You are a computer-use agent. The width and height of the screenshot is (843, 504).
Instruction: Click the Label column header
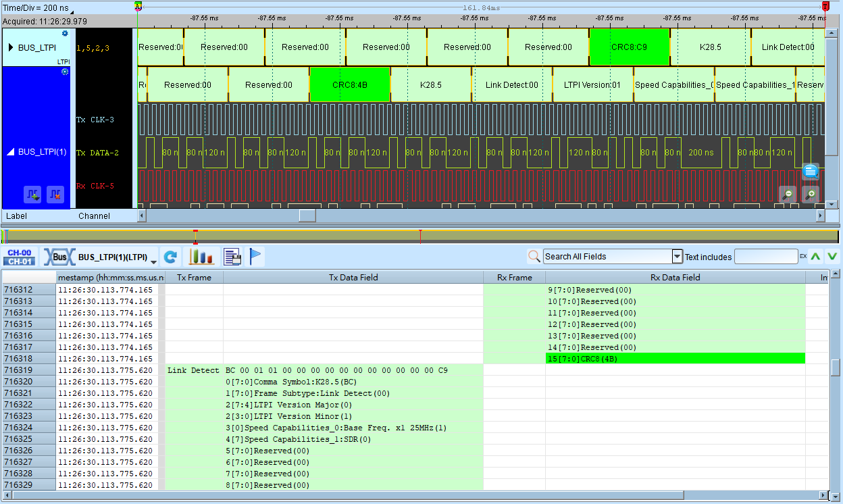(17, 216)
